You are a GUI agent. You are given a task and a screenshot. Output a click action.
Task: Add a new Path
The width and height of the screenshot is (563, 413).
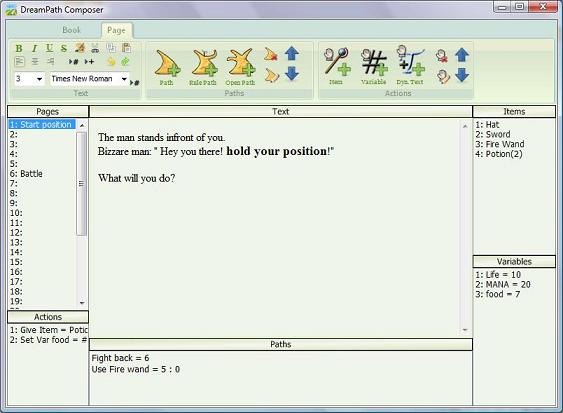(x=167, y=67)
